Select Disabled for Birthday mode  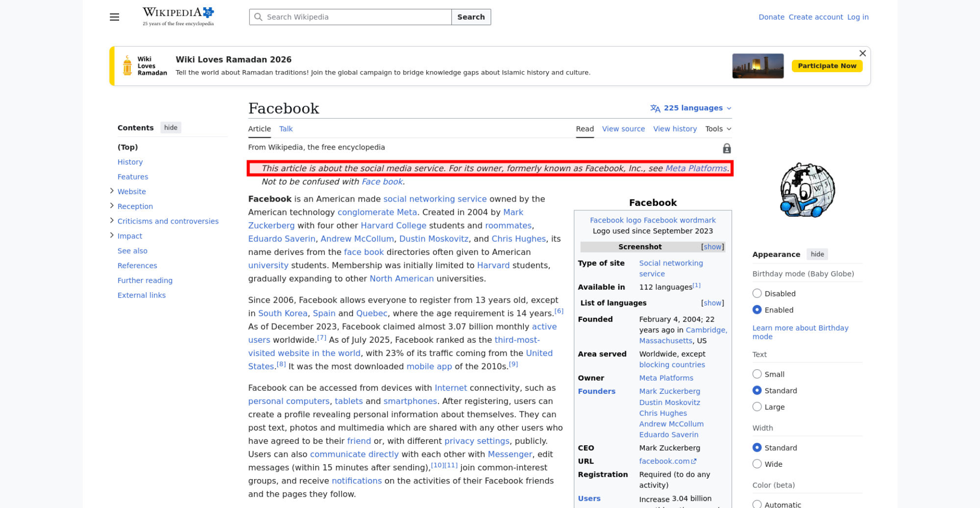(757, 294)
